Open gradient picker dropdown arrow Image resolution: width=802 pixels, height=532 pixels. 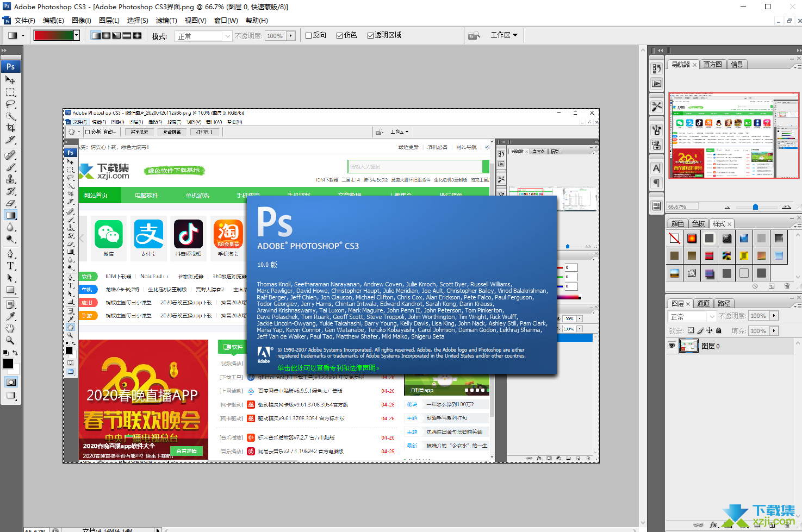(x=77, y=35)
